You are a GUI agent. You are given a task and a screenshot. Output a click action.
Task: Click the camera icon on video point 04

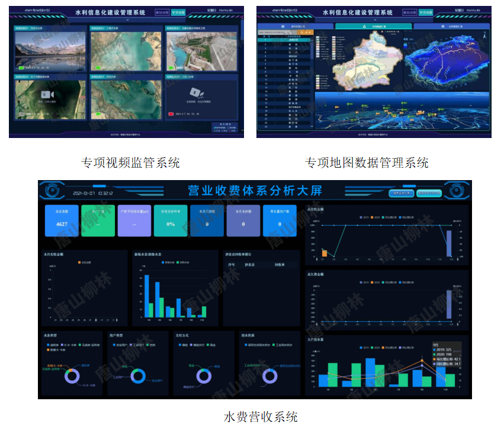[49, 94]
